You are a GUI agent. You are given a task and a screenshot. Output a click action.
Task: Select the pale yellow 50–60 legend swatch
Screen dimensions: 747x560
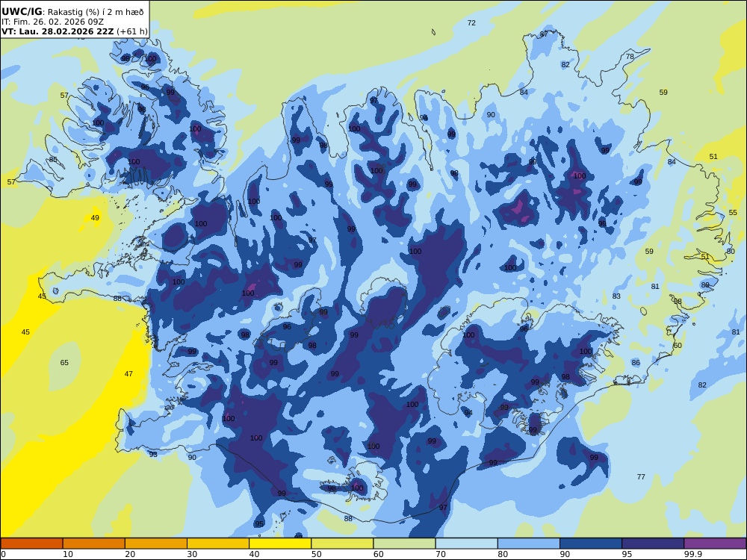pyautogui.click(x=342, y=544)
